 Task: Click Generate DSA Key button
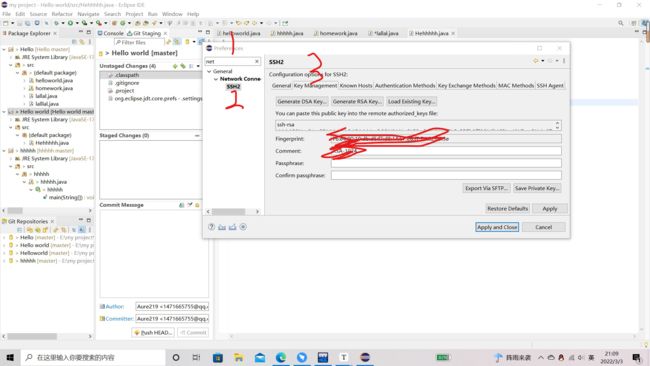(301, 101)
